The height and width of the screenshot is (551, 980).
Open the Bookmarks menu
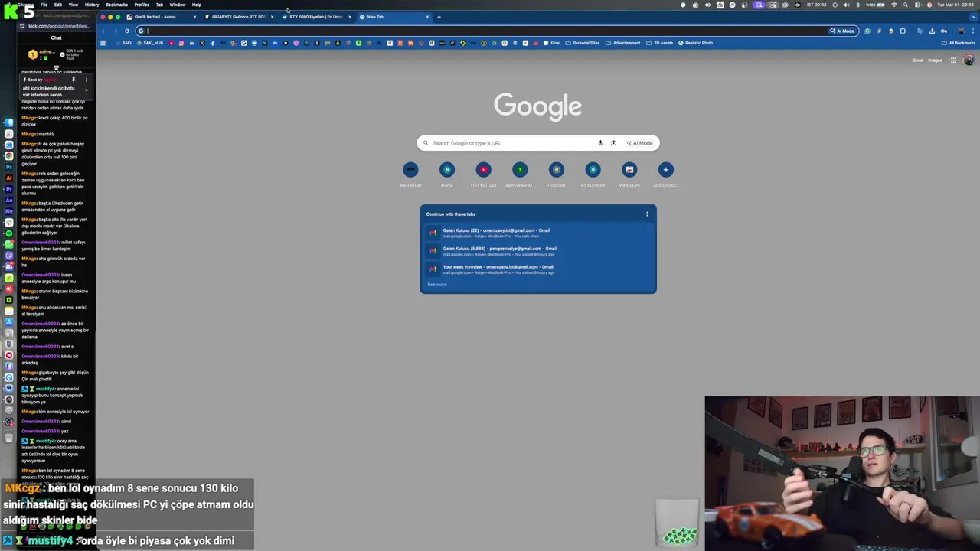pos(116,5)
